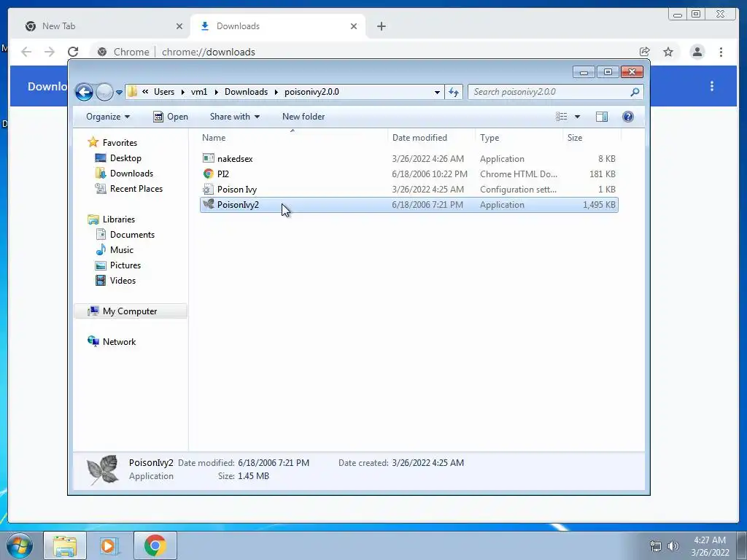Select the nakedsex application file
This screenshot has height=560, width=747.
pos(409,158)
